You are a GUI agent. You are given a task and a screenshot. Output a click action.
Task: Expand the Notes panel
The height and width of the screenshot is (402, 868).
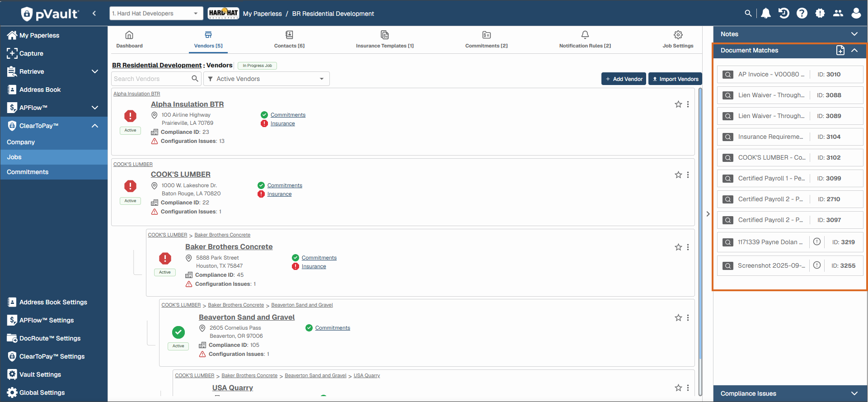click(x=854, y=34)
